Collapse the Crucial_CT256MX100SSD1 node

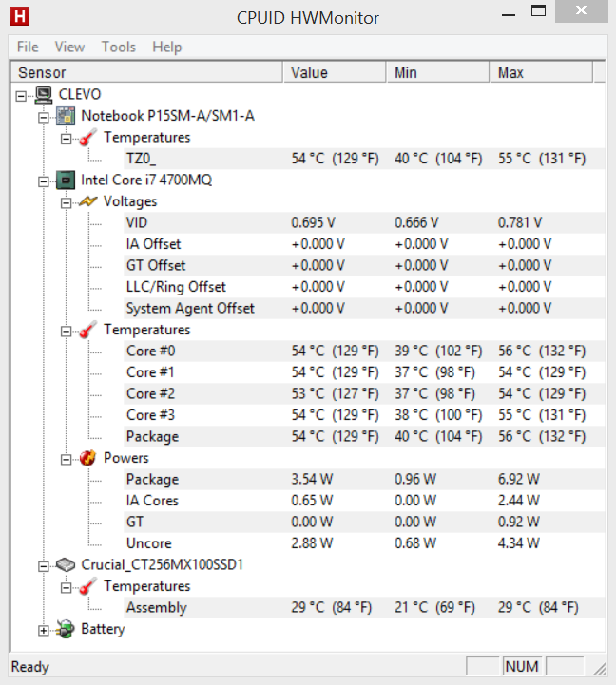pos(44,566)
